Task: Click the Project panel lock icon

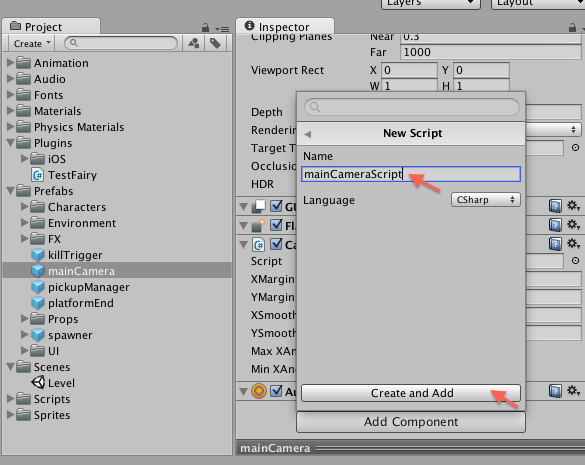Action: pyautogui.click(x=205, y=28)
